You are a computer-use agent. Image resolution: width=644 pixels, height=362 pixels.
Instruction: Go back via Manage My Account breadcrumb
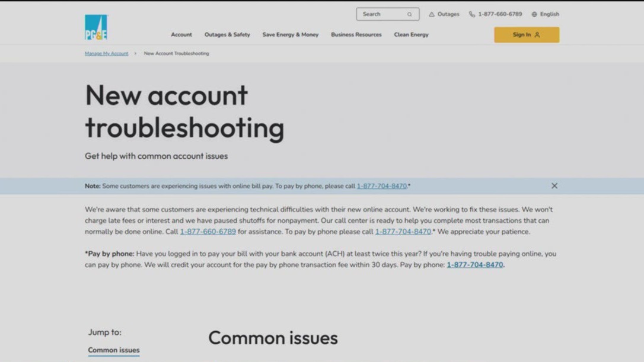[x=106, y=53]
